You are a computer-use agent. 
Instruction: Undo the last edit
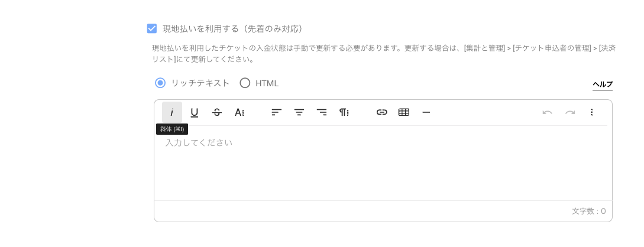pos(547,112)
